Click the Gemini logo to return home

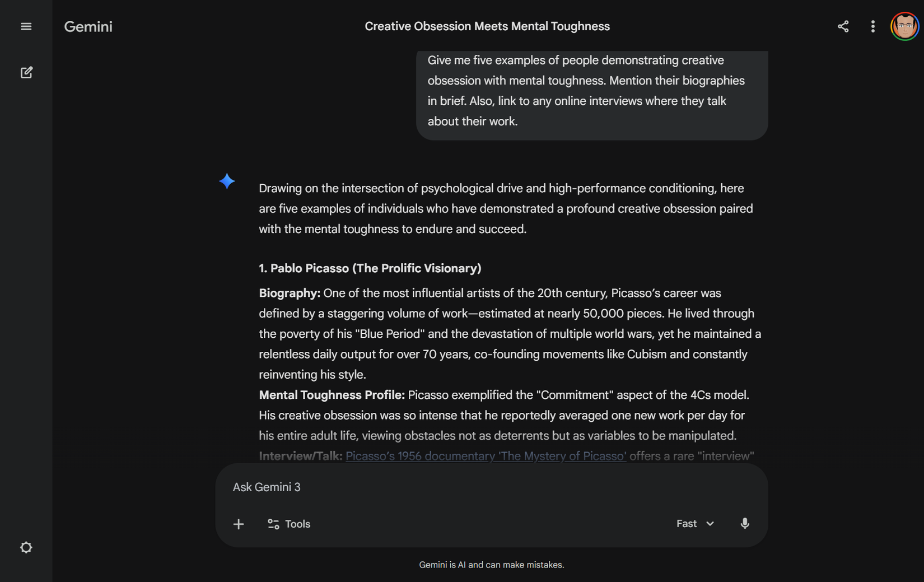tap(88, 26)
